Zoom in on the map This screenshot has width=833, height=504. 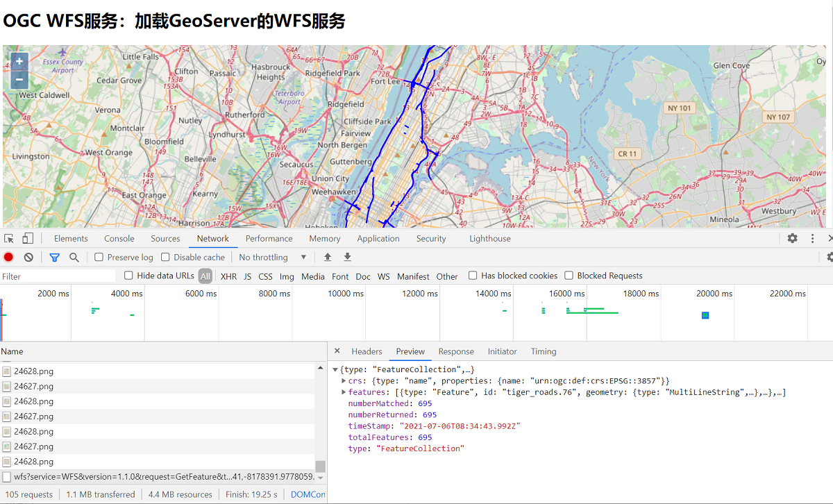tap(19, 61)
